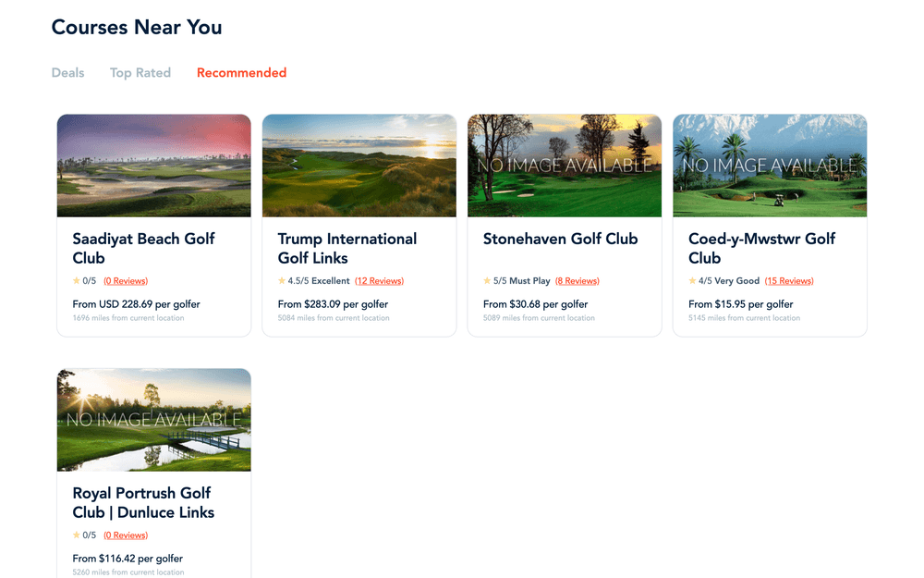Click the Stonehaven Golf Club placeholder image
The image size is (924, 578).
coord(565,166)
